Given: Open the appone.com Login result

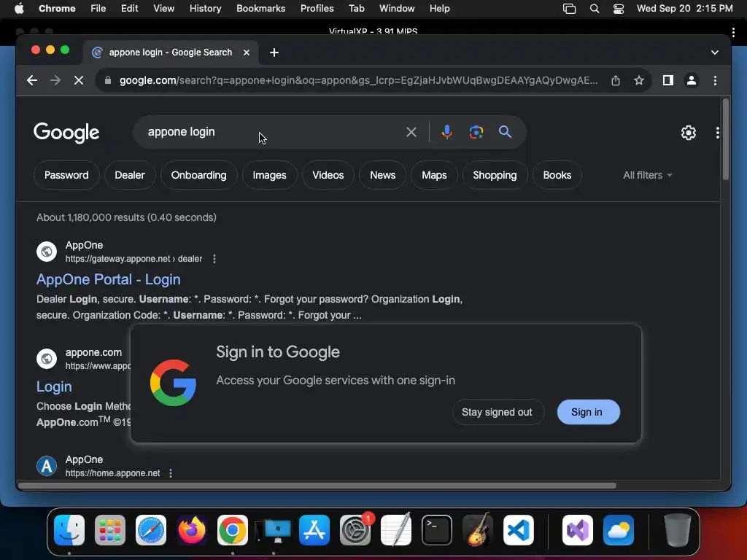Looking at the screenshot, I should [x=54, y=386].
